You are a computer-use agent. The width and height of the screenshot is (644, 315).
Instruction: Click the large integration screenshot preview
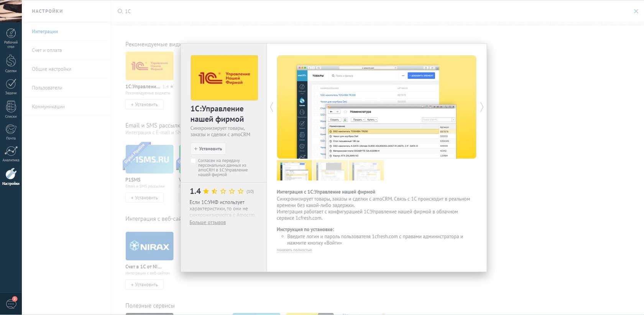point(376,107)
